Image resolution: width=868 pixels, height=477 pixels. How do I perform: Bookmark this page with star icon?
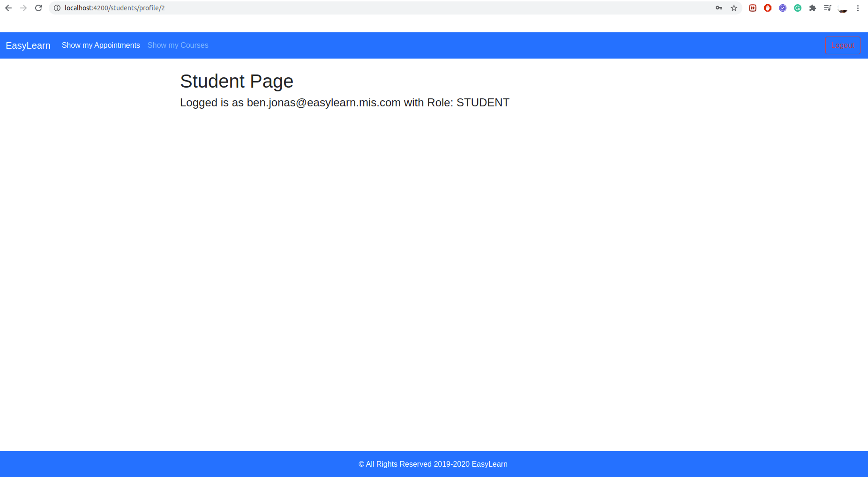(734, 8)
